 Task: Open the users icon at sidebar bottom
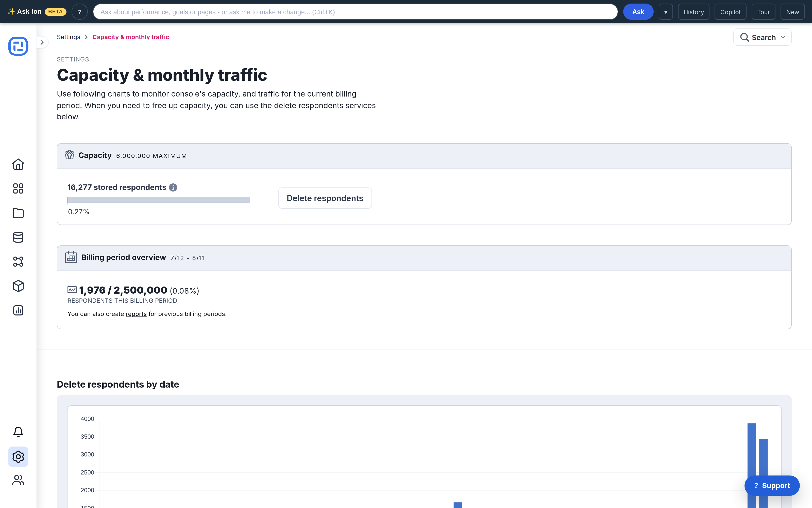[18, 481]
